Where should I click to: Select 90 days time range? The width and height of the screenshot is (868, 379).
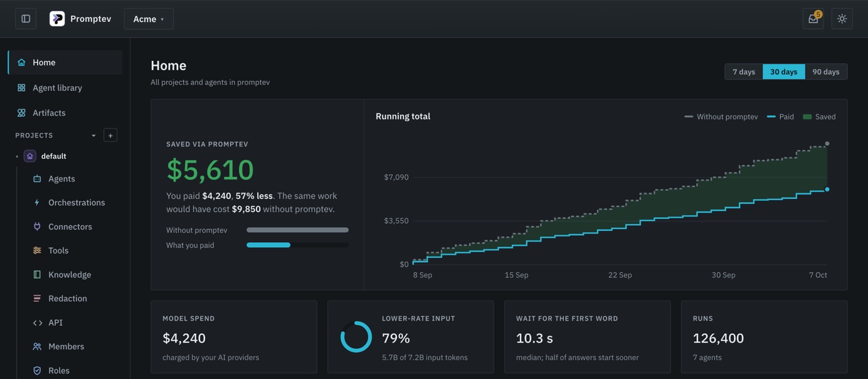826,72
